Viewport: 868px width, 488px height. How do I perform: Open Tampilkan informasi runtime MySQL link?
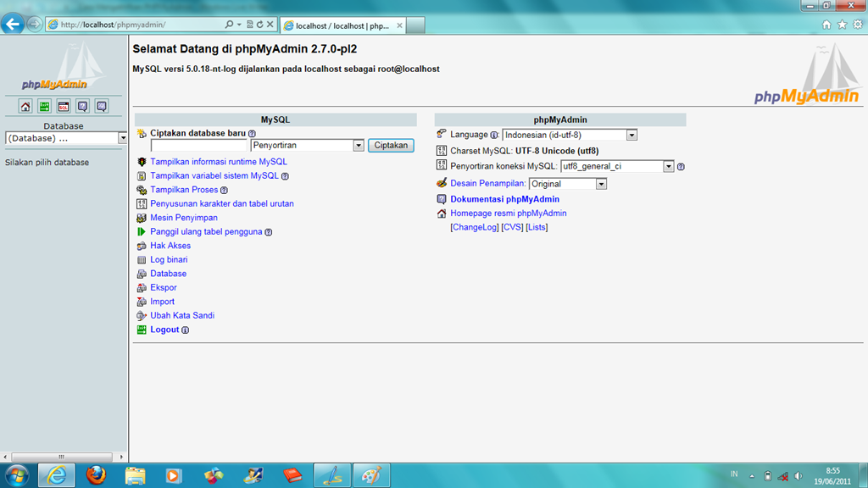[219, 162]
